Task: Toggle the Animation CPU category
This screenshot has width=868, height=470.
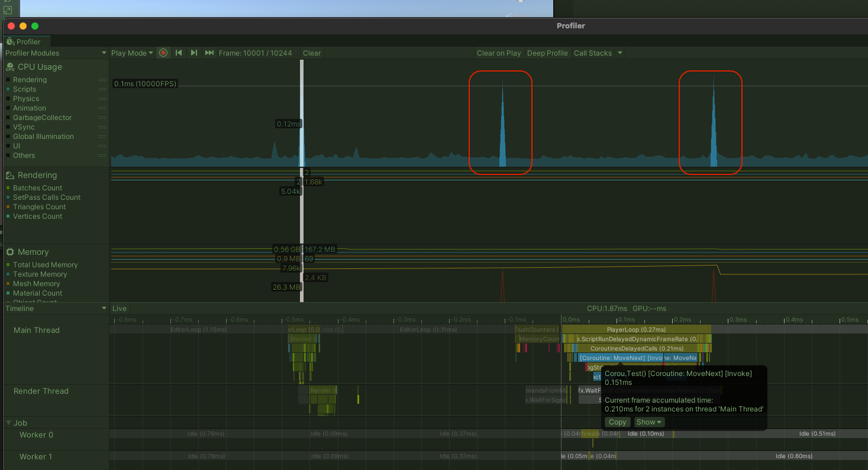Action: [8, 108]
